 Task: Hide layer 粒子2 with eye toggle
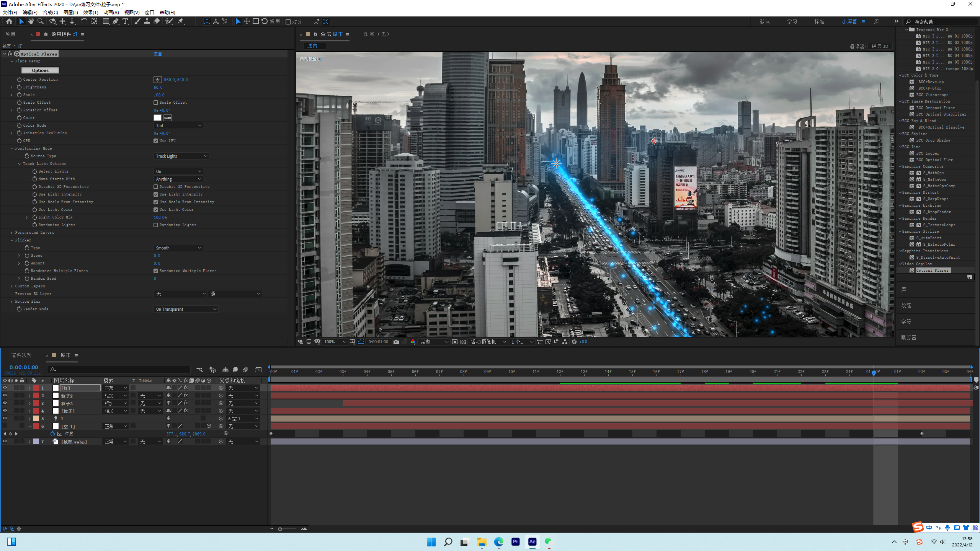(x=5, y=395)
